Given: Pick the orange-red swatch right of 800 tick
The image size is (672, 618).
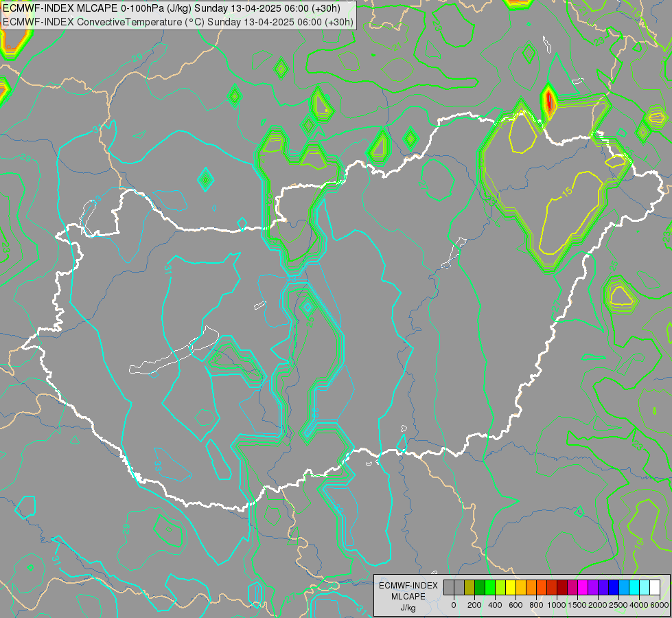Looking at the screenshot, I should (542, 588).
